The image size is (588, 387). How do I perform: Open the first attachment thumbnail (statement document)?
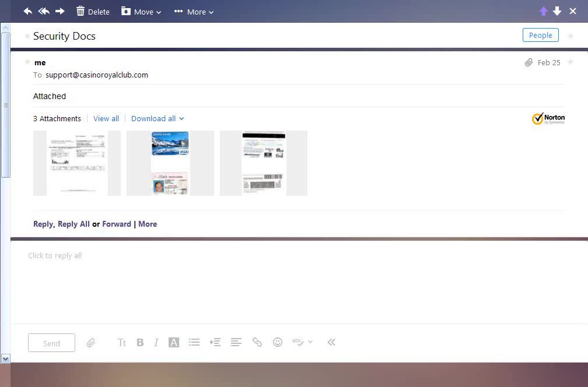[77, 163]
